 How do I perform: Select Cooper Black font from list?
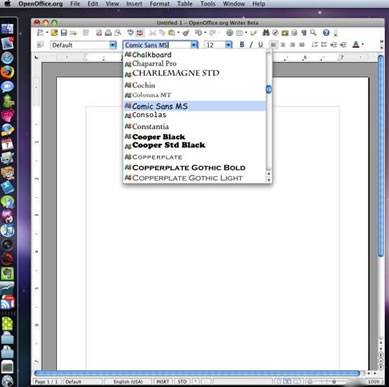click(195, 137)
